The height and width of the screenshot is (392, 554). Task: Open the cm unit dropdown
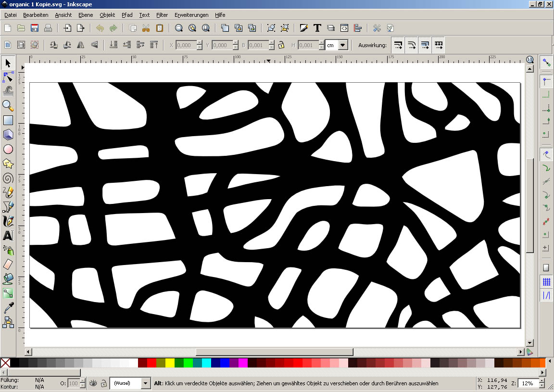[x=342, y=45]
